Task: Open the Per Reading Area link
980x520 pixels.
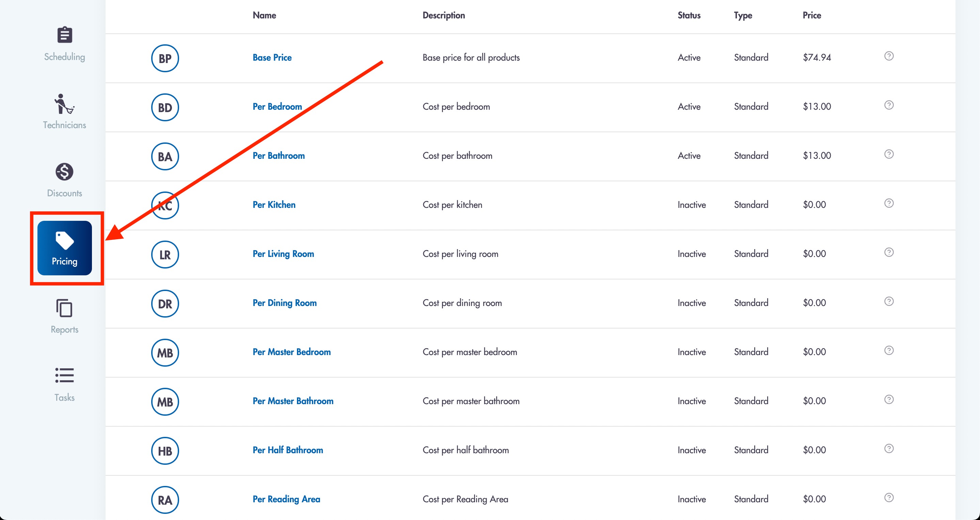Action: click(286, 500)
